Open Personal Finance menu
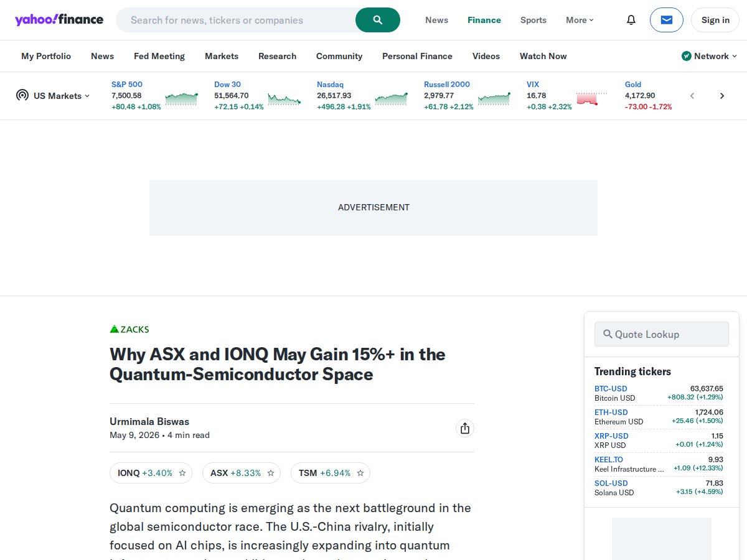The height and width of the screenshot is (560, 747). pos(417,56)
